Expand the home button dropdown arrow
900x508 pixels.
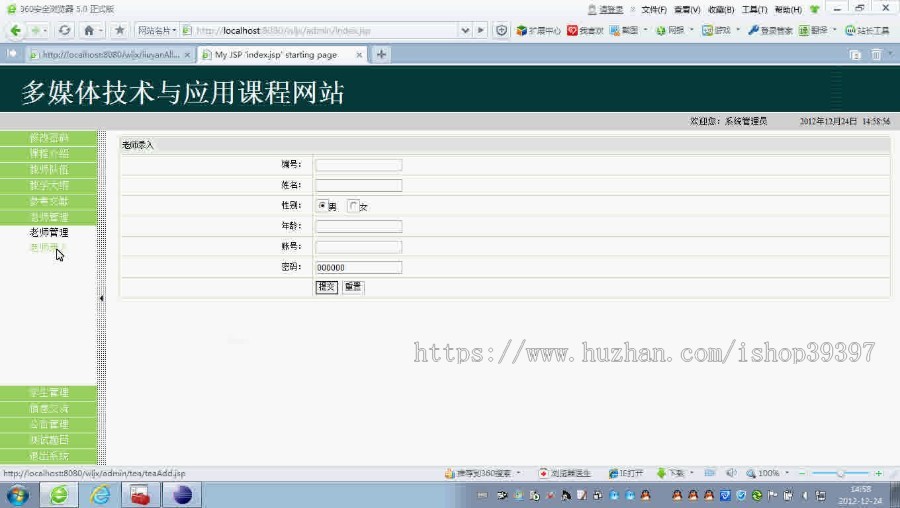click(100, 30)
